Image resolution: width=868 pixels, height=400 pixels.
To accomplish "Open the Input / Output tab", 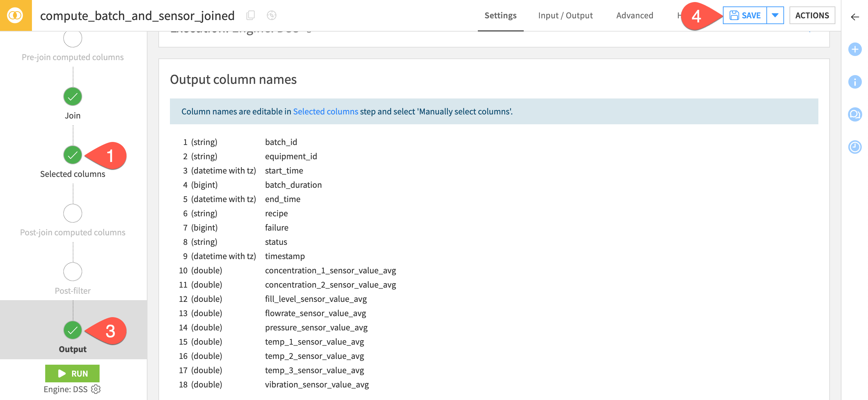I will coord(565,15).
